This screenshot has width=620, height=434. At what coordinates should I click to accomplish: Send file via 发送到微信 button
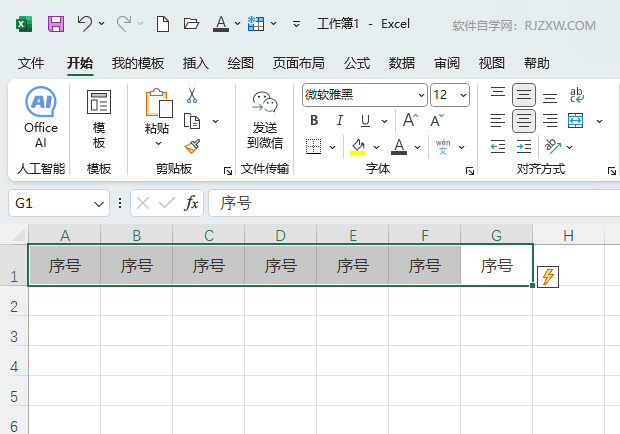[x=265, y=120]
